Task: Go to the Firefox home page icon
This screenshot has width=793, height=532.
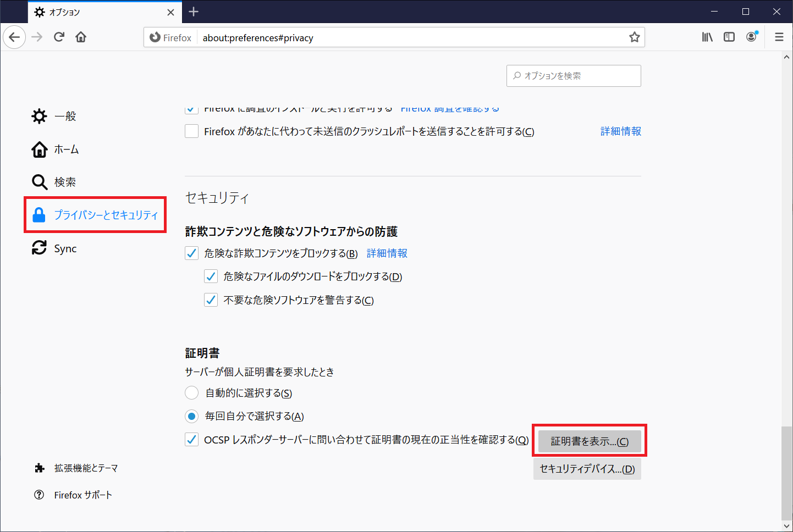Action: click(81, 37)
